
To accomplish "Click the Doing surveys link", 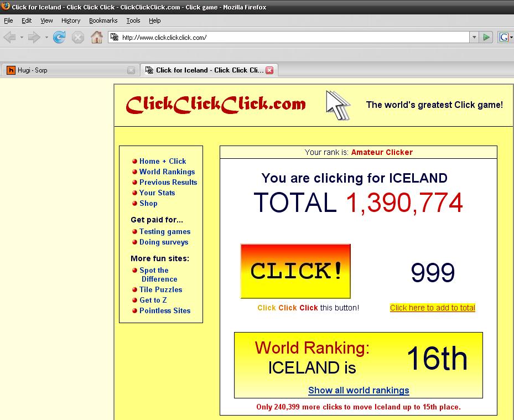I will pos(164,242).
